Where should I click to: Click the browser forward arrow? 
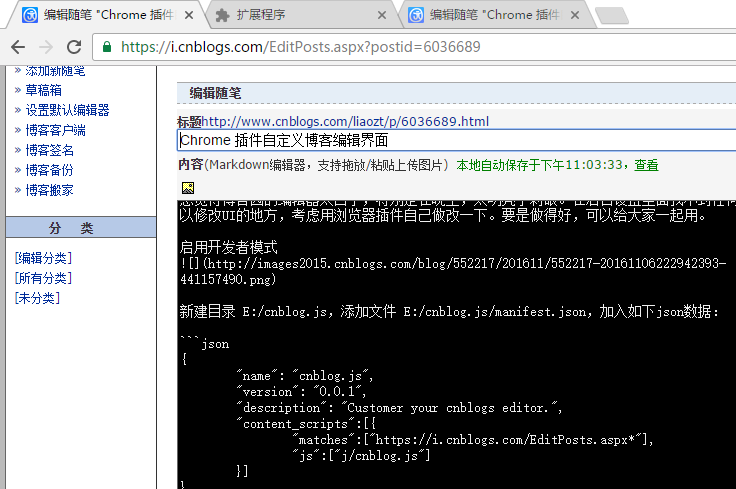tap(46, 47)
